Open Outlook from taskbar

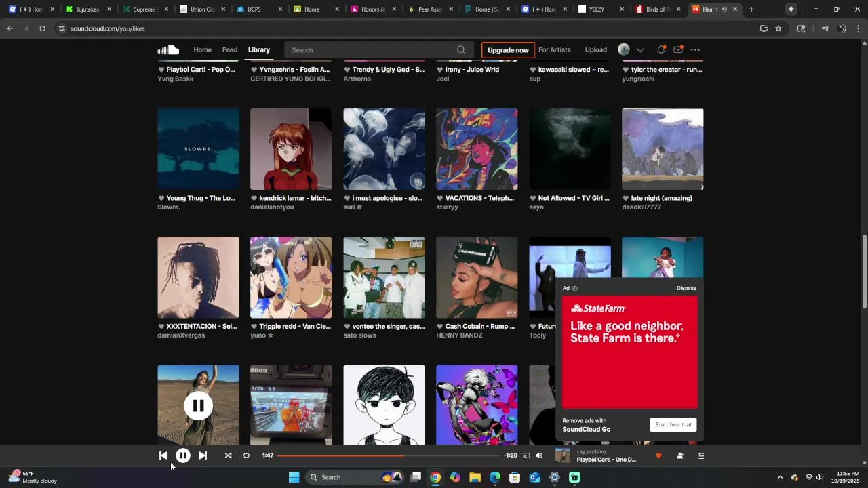534,477
